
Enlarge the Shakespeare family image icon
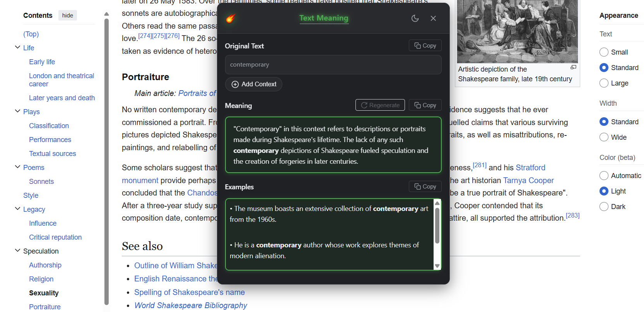point(573,67)
